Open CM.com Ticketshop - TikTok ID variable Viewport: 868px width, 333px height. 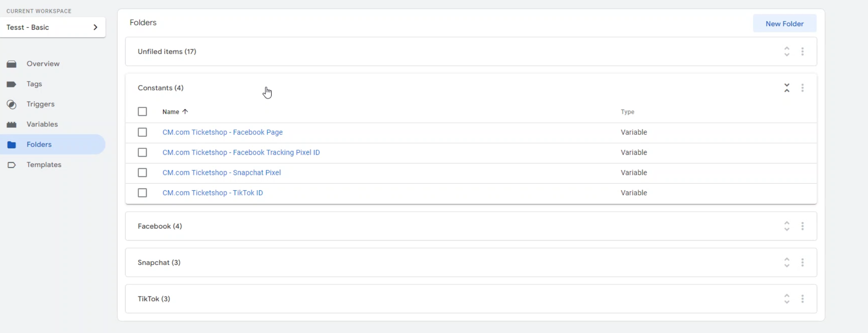tap(213, 193)
